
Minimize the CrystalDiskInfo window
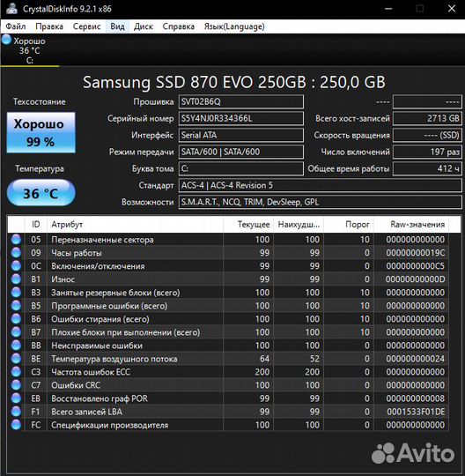tap(388, 9)
